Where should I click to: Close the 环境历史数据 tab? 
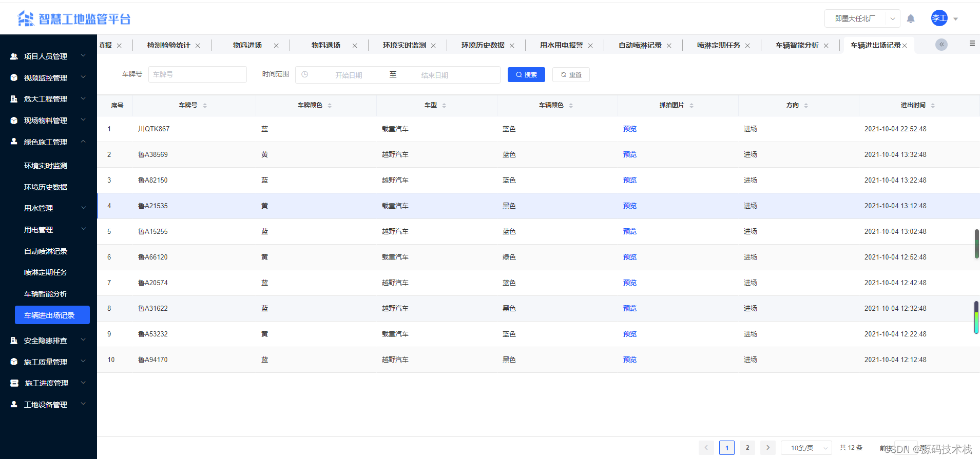point(512,46)
